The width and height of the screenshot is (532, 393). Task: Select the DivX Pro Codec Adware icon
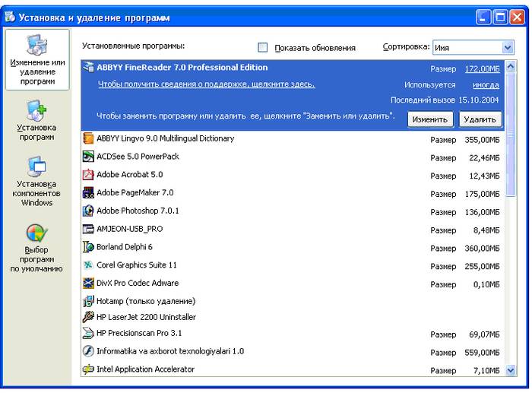tap(88, 284)
